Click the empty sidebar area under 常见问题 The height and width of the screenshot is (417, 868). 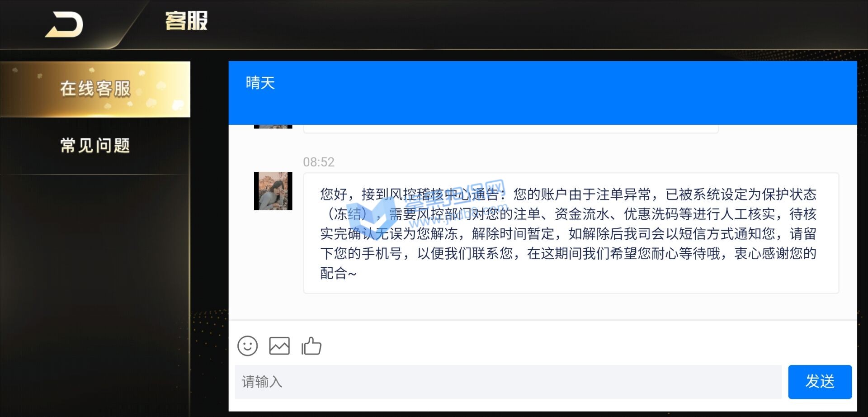coord(95,294)
